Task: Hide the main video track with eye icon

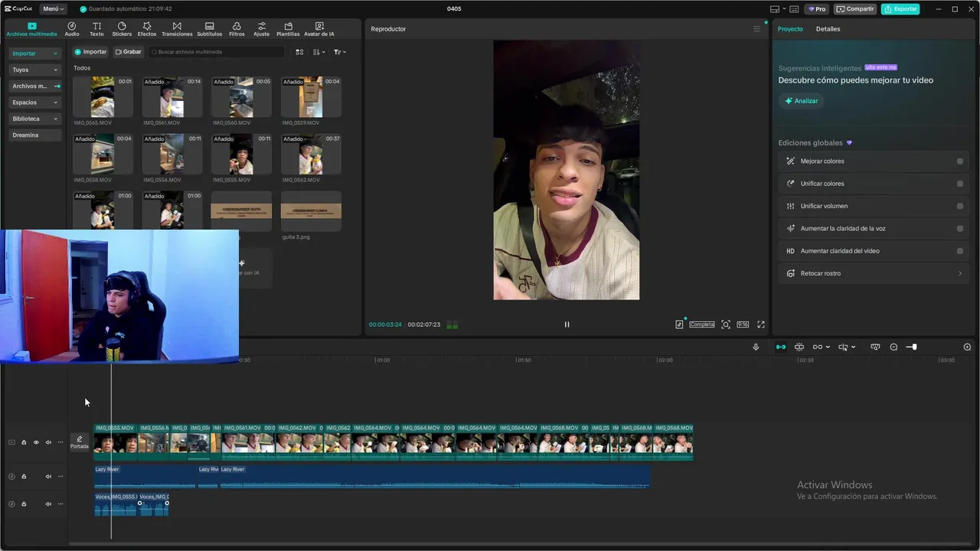Action: (36, 442)
